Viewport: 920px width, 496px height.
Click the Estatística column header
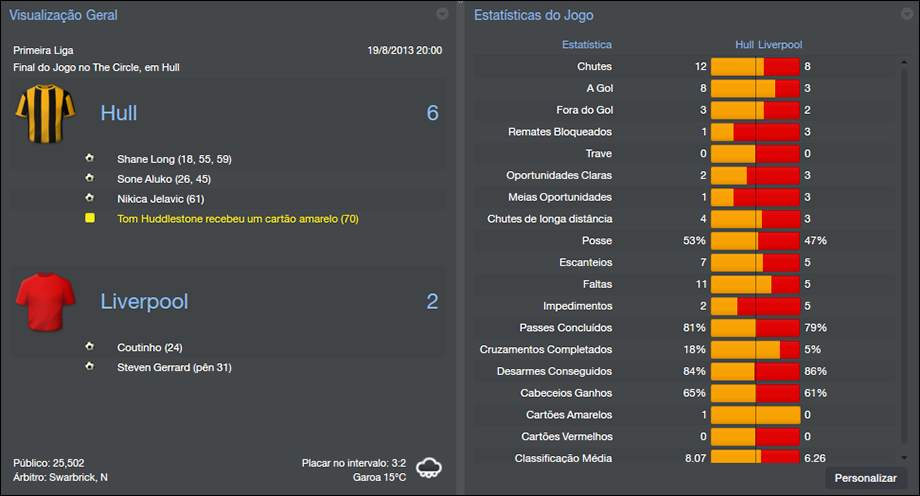tap(587, 45)
